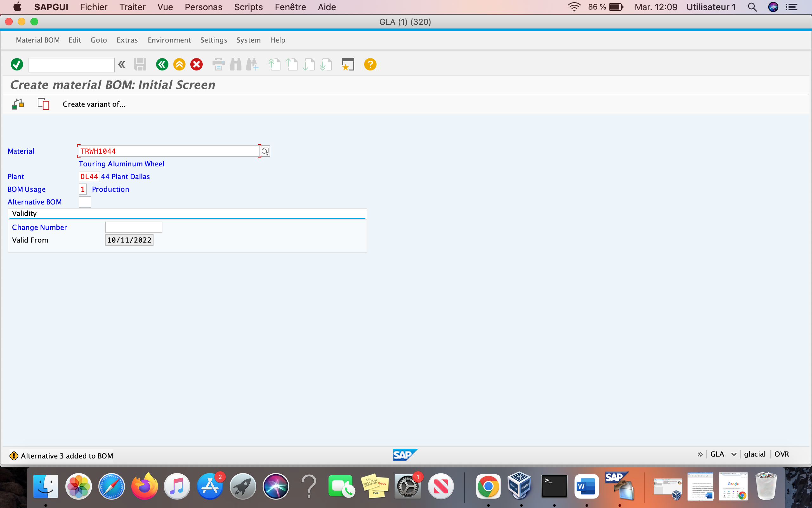This screenshot has height=508, width=812.
Task: Open the Spotlight search icon in menu bar
Action: click(752, 7)
